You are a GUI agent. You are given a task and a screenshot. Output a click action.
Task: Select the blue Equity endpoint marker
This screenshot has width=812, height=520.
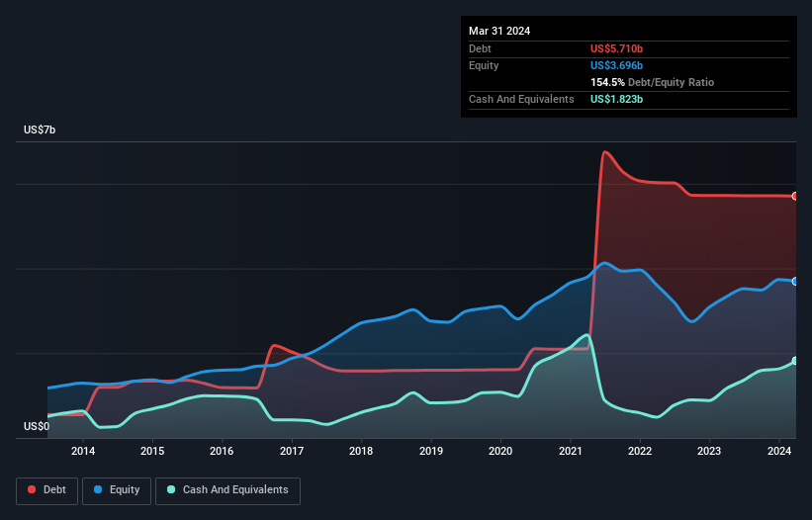tap(795, 282)
